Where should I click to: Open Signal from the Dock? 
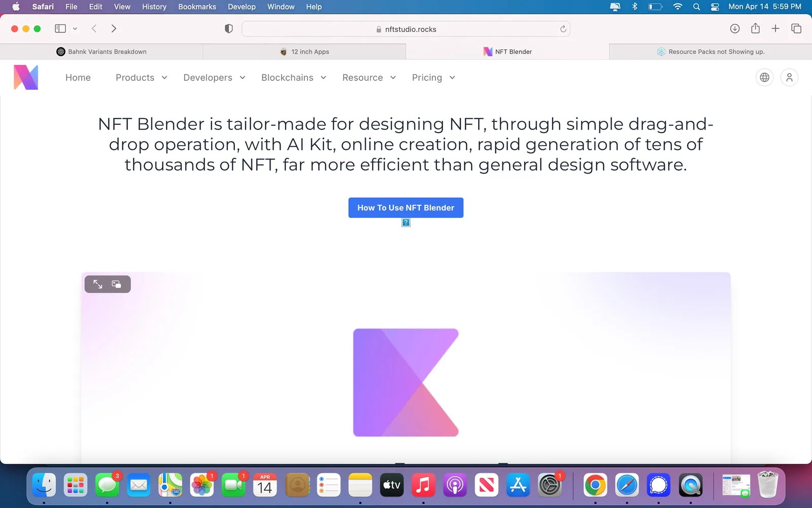[x=659, y=485]
